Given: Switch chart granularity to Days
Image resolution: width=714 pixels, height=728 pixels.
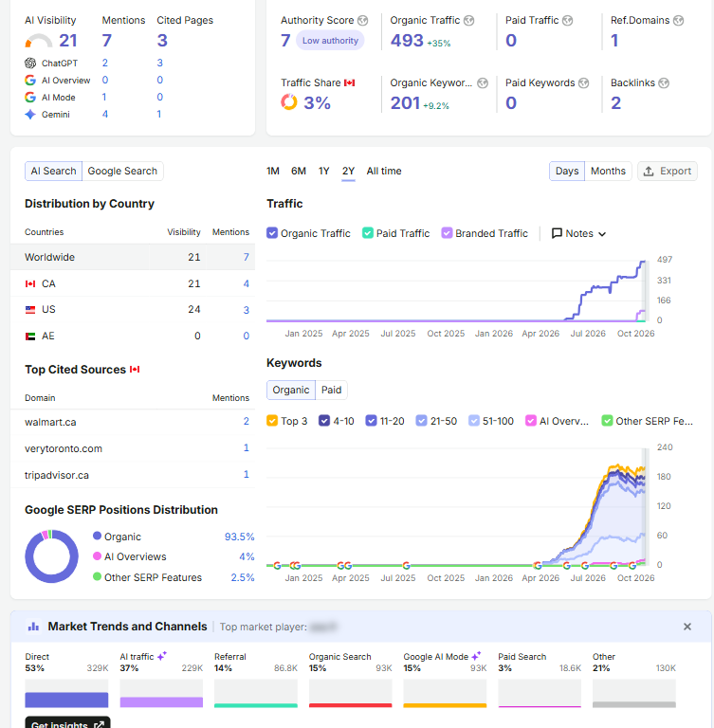Looking at the screenshot, I should (x=567, y=171).
